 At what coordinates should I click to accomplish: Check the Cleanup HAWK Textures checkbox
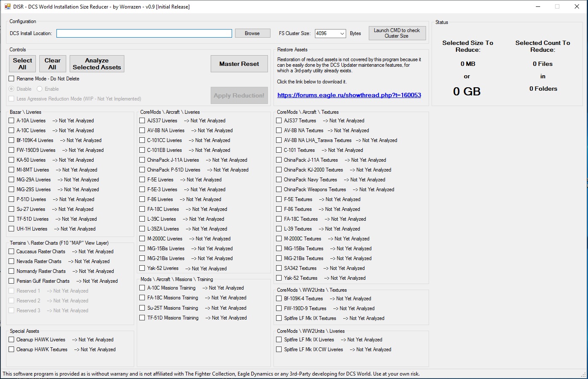point(12,349)
